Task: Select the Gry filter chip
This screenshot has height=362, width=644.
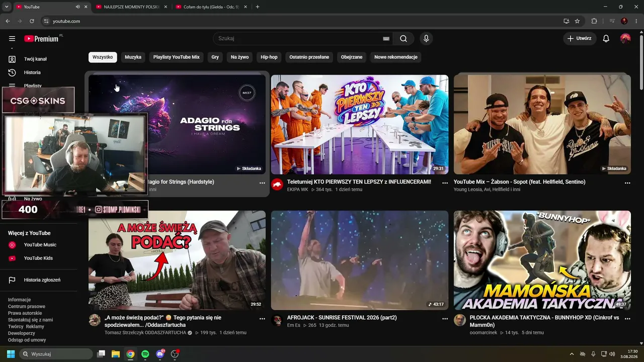Action: (215, 57)
